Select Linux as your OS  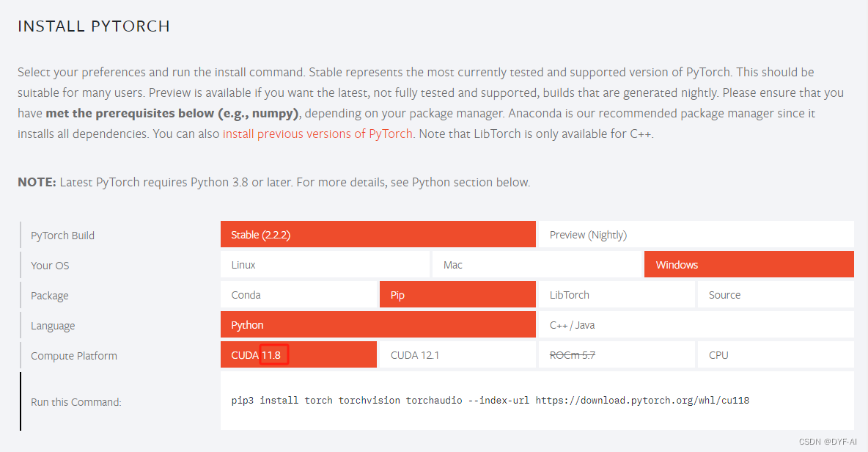click(325, 265)
